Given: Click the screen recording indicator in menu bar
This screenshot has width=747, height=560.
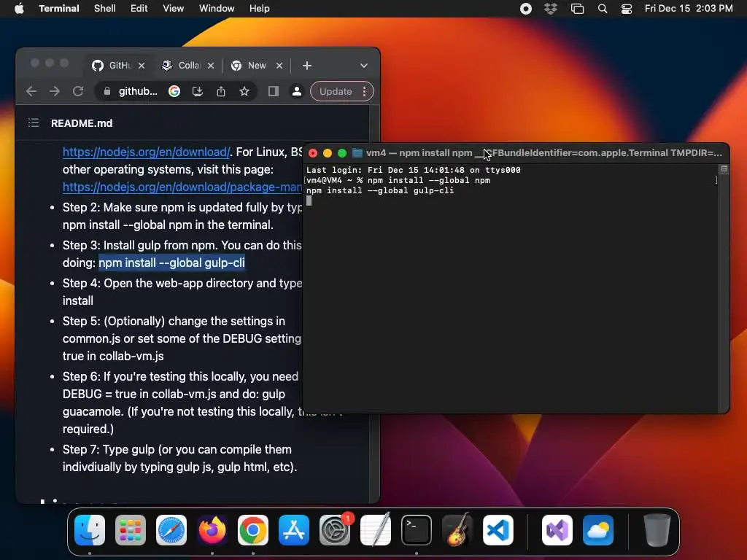Looking at the screenshot, I should tap(526, 9).
